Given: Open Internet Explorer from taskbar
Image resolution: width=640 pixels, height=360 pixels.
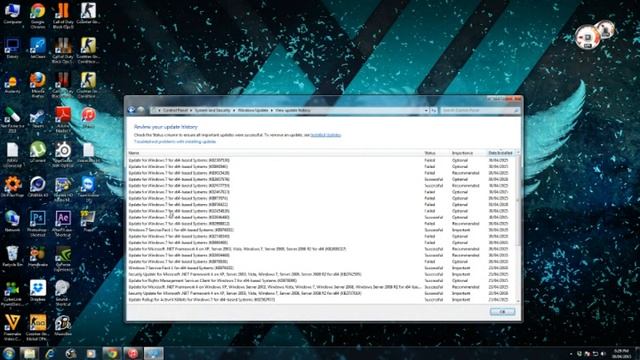Looking at the screenshot, I should point(50,353).
